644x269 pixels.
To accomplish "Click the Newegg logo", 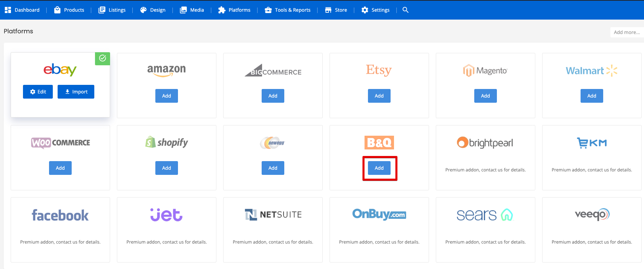I will point(273,143).
